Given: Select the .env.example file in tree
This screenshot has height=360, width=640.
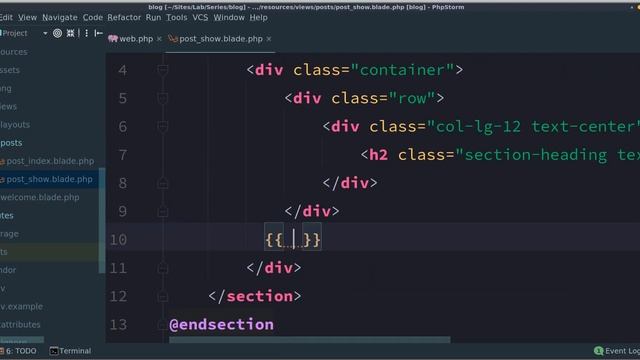Looking at the screenshot, I should point(21,307).
